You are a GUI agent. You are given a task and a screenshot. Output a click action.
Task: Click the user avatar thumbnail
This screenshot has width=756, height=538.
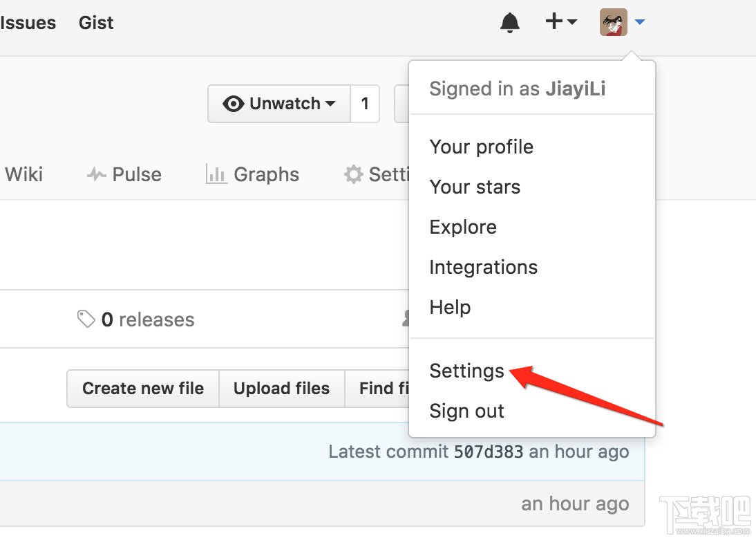[613, 22]
